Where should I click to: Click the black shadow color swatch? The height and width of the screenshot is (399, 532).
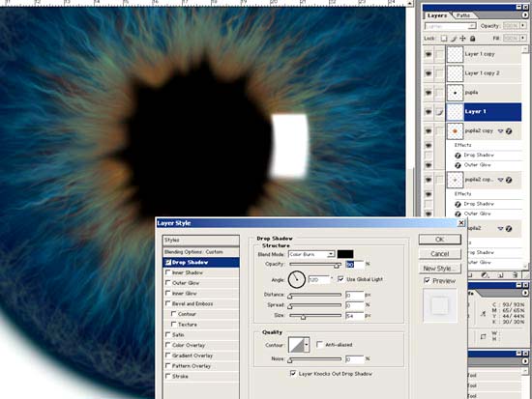(x=345, y=254)
